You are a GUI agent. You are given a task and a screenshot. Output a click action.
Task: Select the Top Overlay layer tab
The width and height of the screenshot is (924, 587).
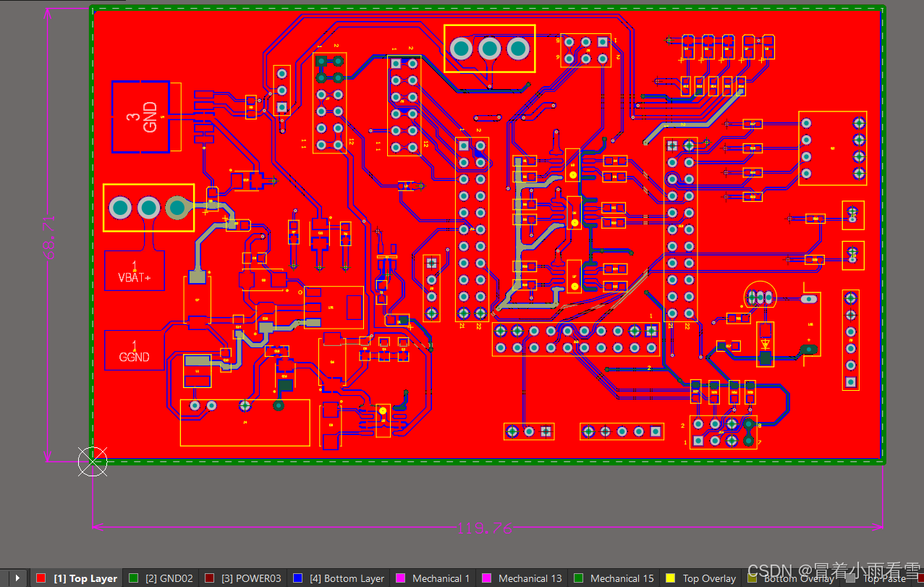coord(710,578)
